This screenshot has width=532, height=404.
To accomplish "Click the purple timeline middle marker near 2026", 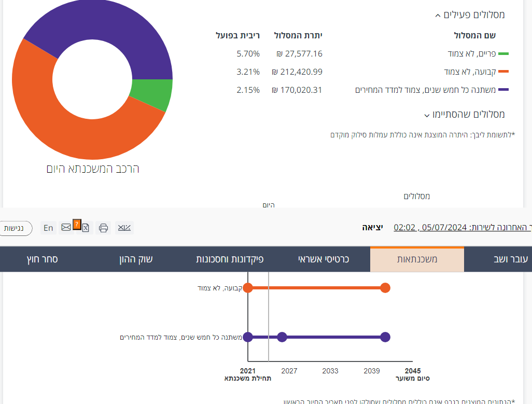I will point(282,337).
